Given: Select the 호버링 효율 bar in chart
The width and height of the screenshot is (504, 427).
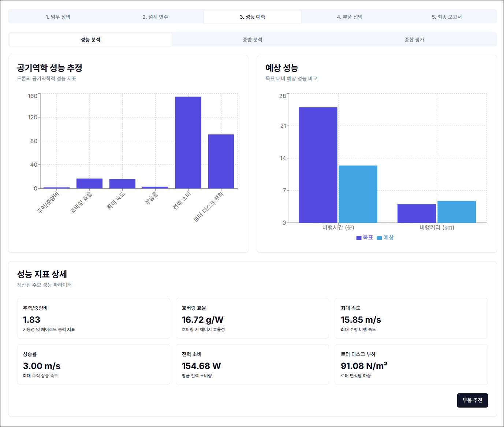Looking at the screenshot, I should pos(89,183).
